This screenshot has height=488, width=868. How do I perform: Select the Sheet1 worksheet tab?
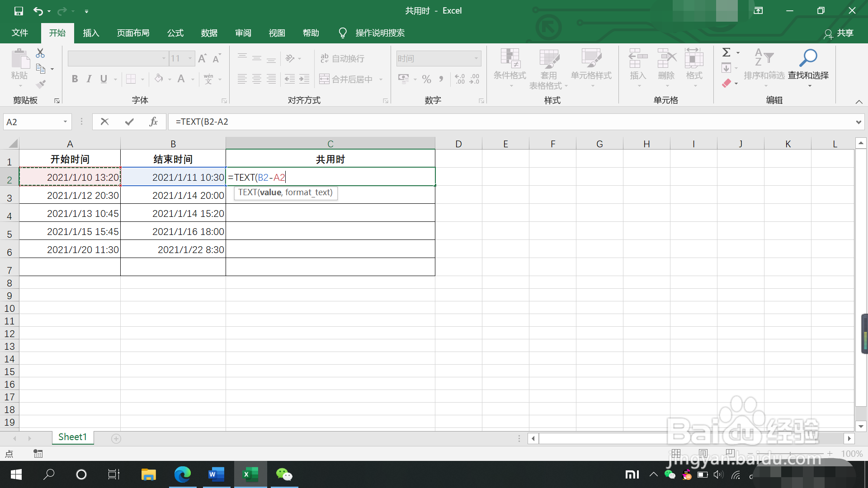[72, 437]
